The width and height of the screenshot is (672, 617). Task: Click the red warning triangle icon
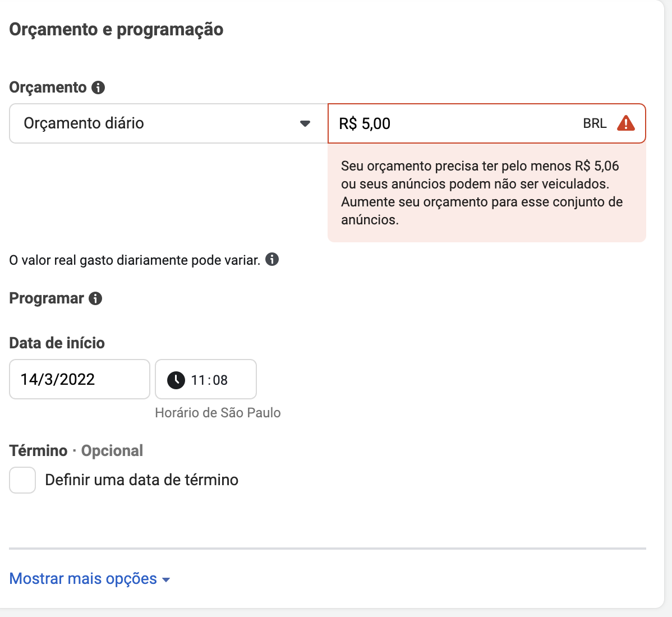[625, 123]
